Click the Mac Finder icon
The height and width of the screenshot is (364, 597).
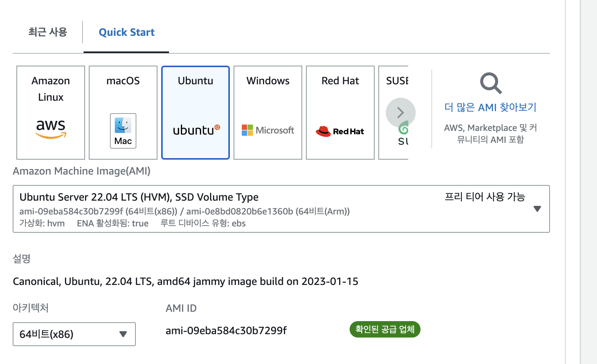click(x=123, y=131)
